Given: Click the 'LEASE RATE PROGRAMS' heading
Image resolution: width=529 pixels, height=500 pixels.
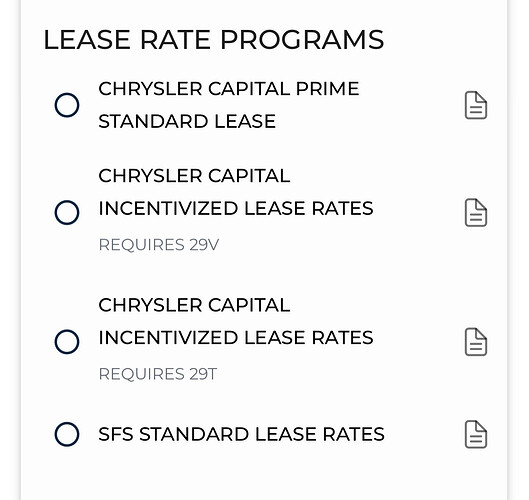Looking at the screenshot, I should click(x=214, y=40).
